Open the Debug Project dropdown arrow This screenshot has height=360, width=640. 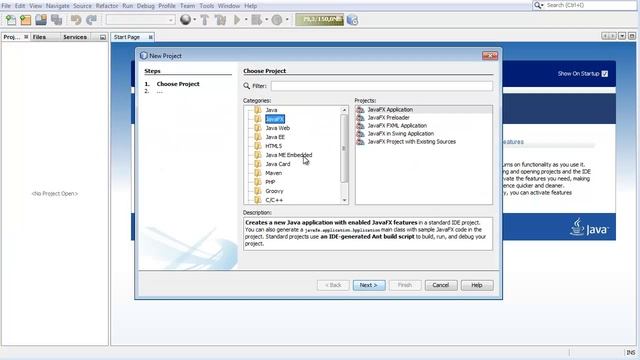click(267, 20)
